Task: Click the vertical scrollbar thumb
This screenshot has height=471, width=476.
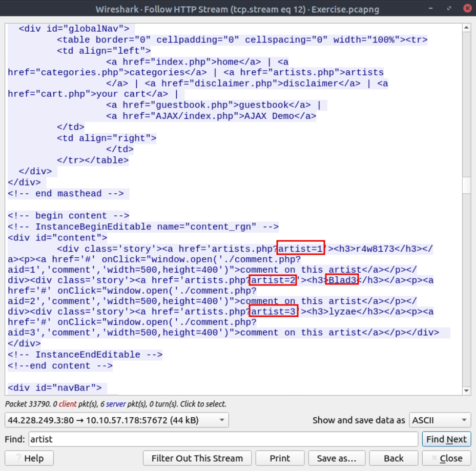Action: (466, 185)
